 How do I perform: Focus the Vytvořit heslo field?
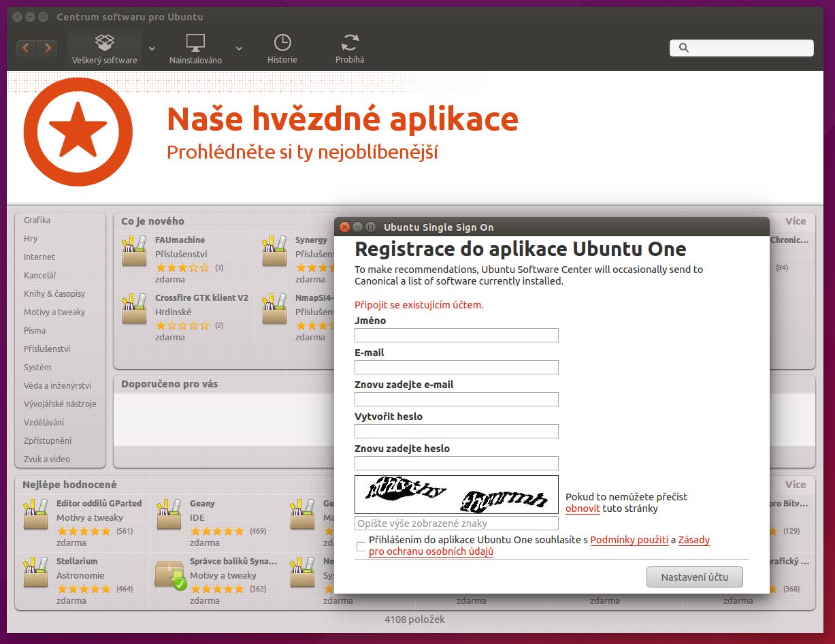point(457,431)
